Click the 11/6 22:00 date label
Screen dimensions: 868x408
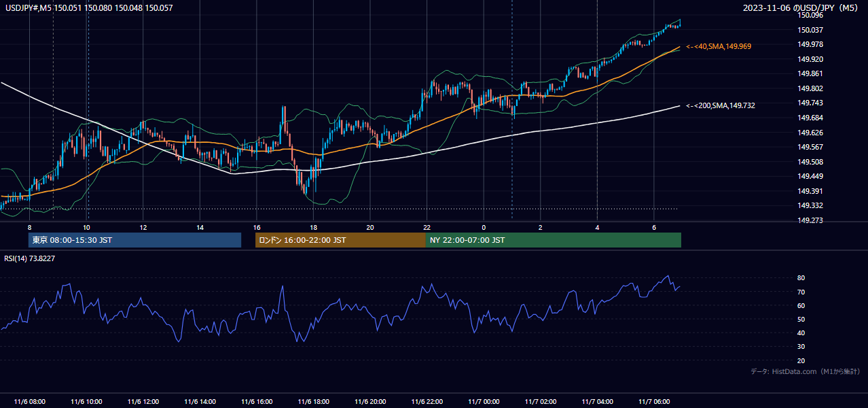(x=427, y=401)
